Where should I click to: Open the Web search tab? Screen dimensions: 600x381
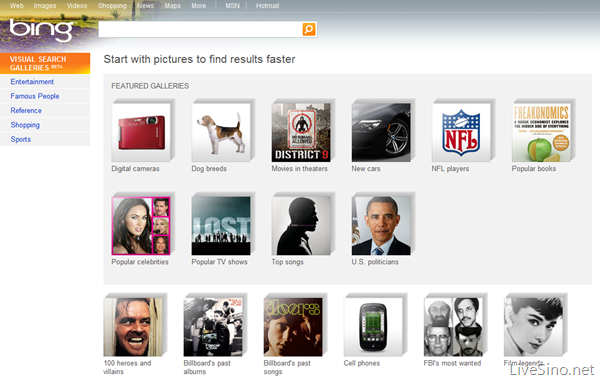point(16,6)
